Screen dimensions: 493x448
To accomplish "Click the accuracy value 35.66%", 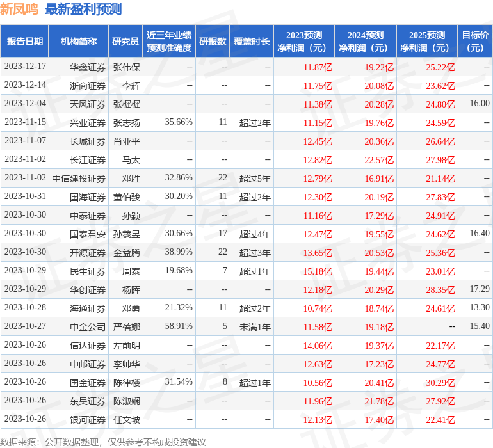I will [179, 122].
